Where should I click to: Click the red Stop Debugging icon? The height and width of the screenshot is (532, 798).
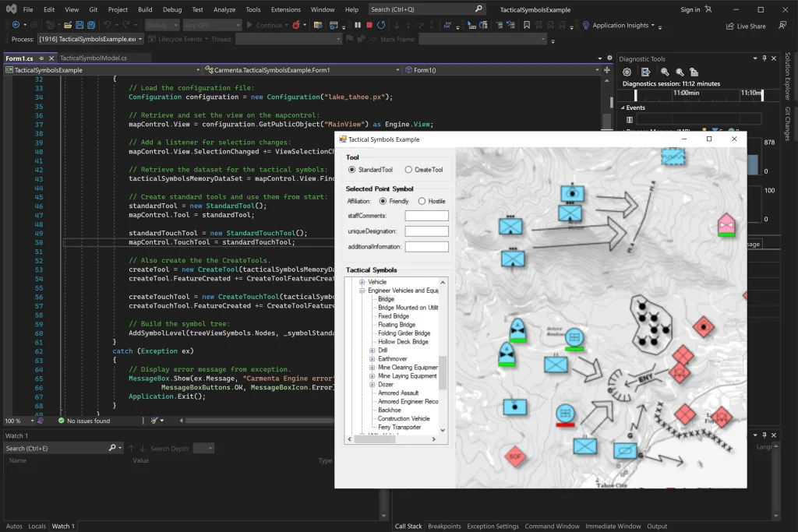click(x=369, y=25)
